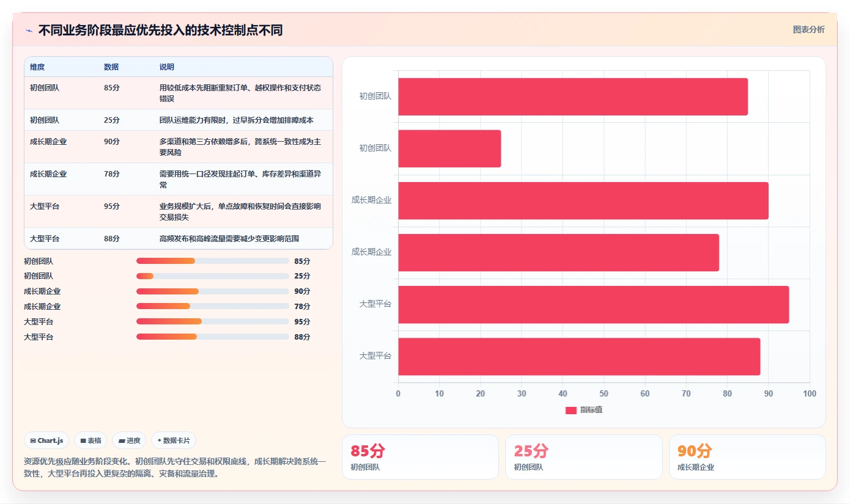Click the description starting 业务规模扩大后
Image resolution: width=850 pixels, height=504 pixels.
[240, 212]
